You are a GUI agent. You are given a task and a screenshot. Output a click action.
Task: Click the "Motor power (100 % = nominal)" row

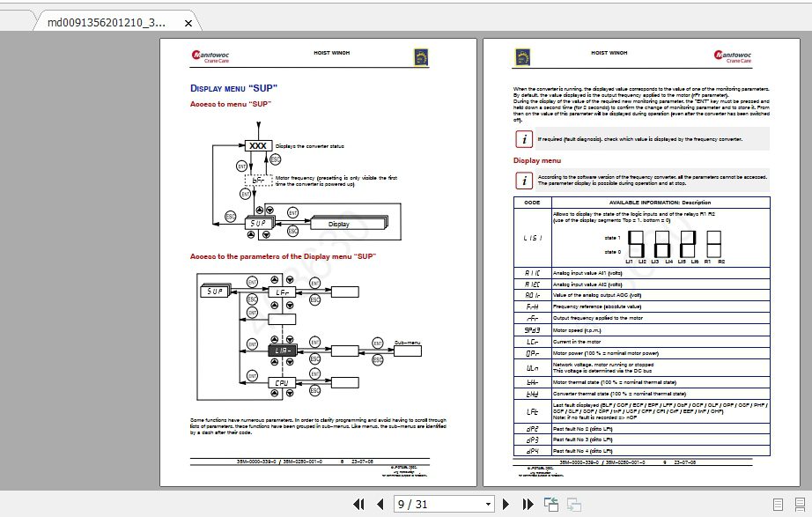point(642,353)
